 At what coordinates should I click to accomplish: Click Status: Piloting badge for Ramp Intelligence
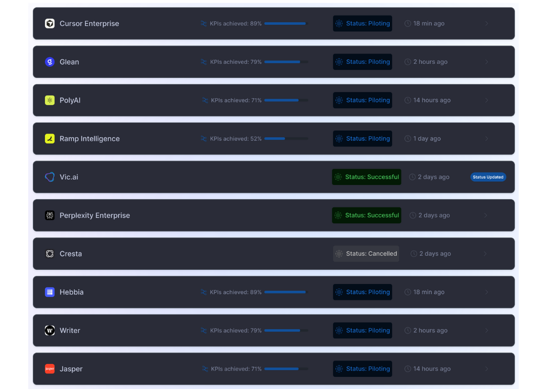362,138
